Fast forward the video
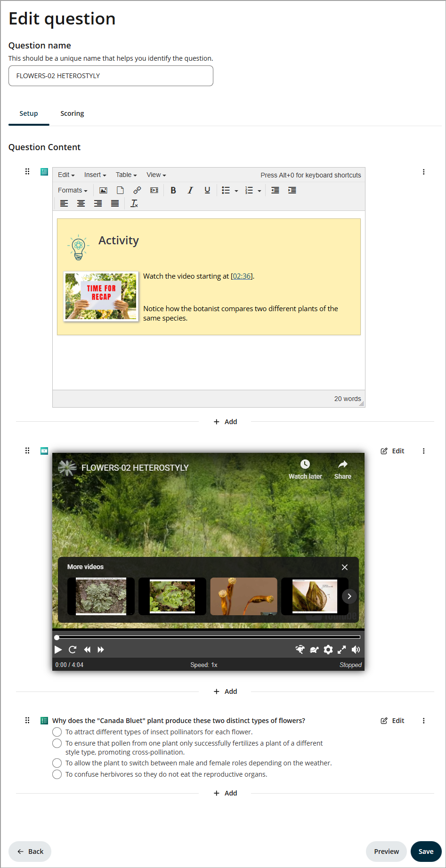Viewport: 446px width, 868px height. (101, 650)
